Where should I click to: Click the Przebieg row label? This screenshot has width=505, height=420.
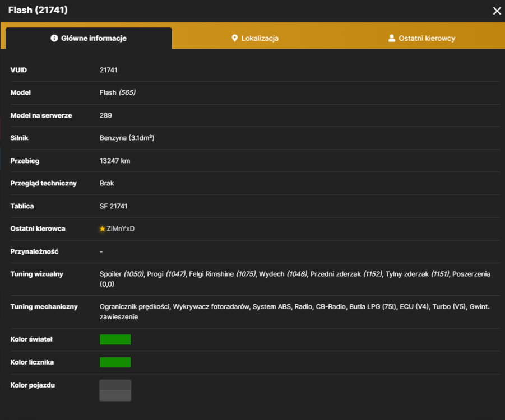[x=25, y=161]
